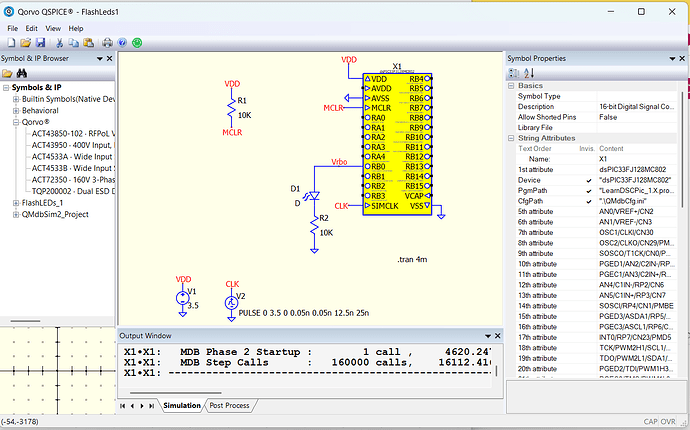
Task: Click the Symbol browser horizontal scrollbar
Action: (26, 321)
